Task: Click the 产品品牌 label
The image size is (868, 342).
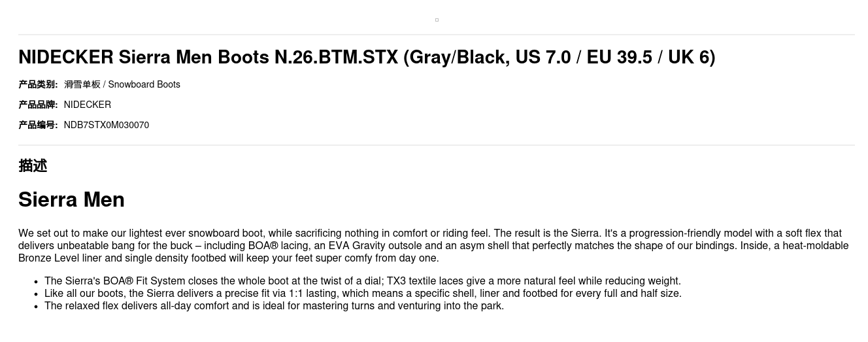Action: [38, 105]
